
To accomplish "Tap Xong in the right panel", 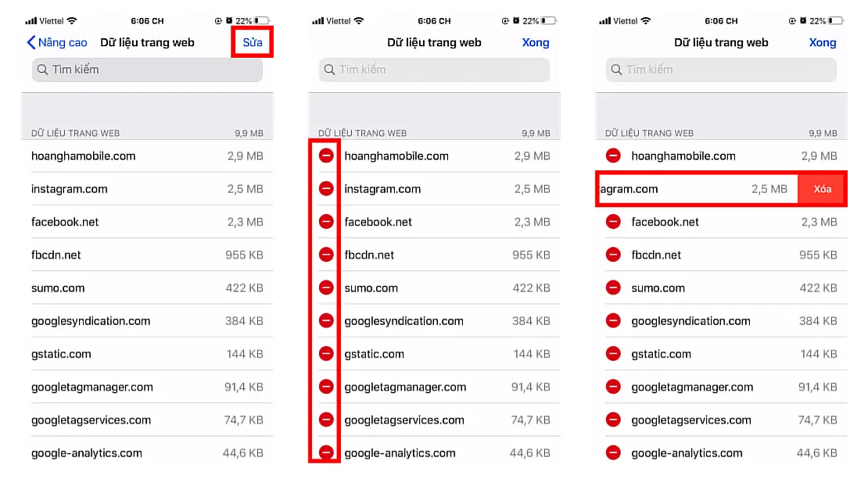I will pos(823,42).
